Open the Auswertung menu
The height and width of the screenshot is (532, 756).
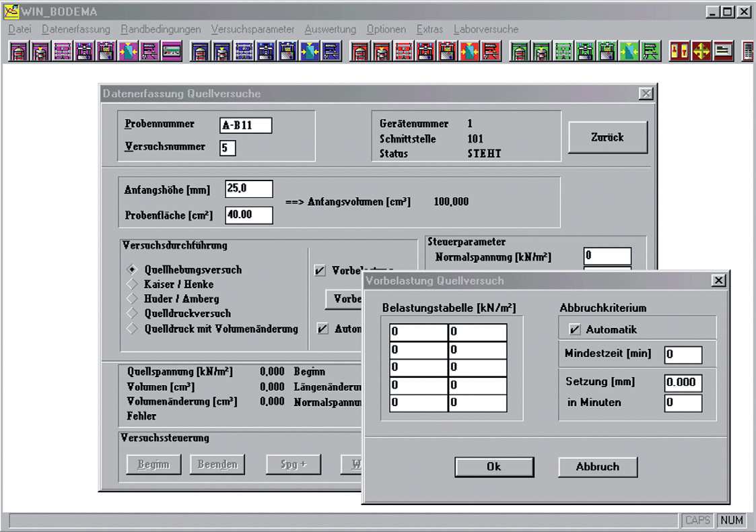point(331,29)
